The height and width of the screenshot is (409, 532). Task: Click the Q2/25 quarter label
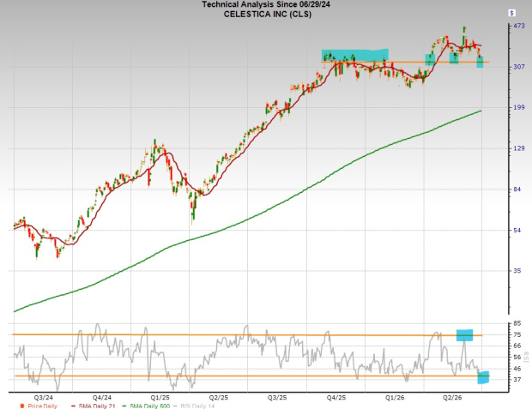click(219, 398)
